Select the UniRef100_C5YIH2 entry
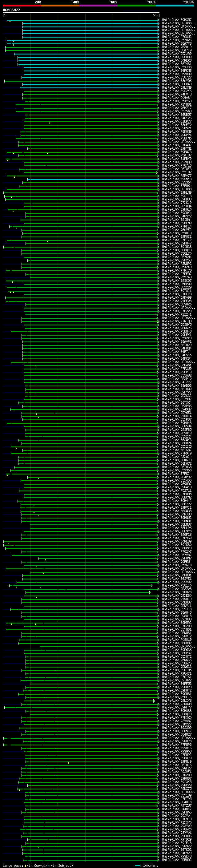197x868 pixels. pos(177,172)
